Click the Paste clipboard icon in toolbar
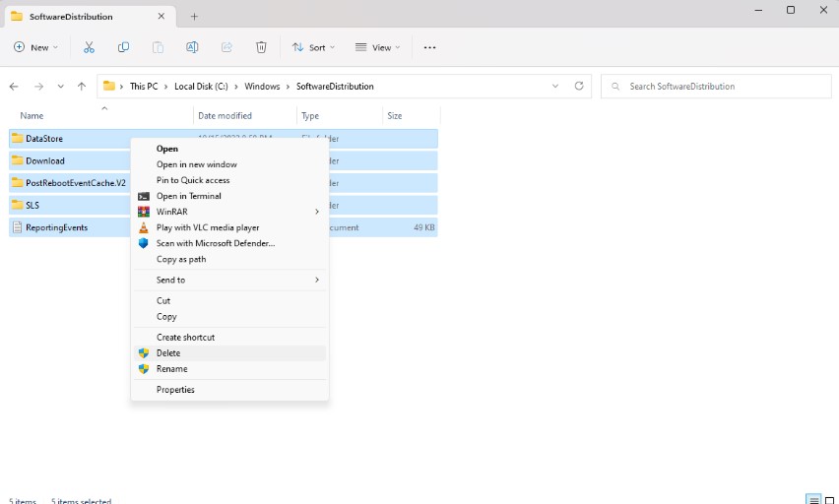The image size is (839, 504). coord(158,47)
